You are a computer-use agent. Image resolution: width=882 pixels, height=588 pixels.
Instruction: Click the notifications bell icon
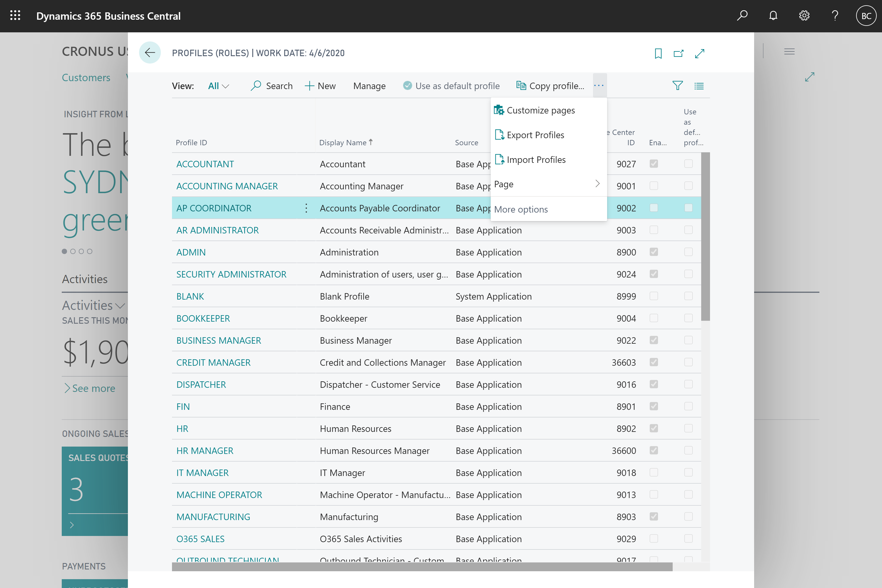[773, 16]
